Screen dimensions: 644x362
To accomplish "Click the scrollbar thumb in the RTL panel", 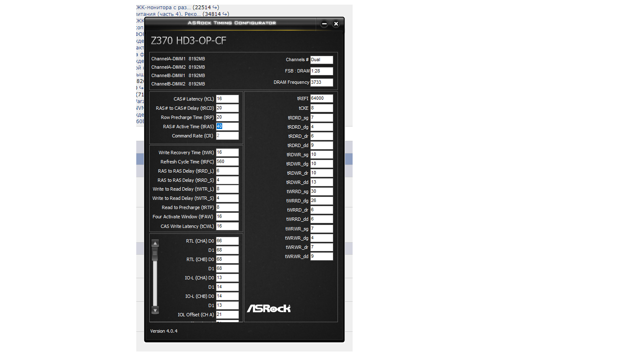I will click(x=155, y=254).
